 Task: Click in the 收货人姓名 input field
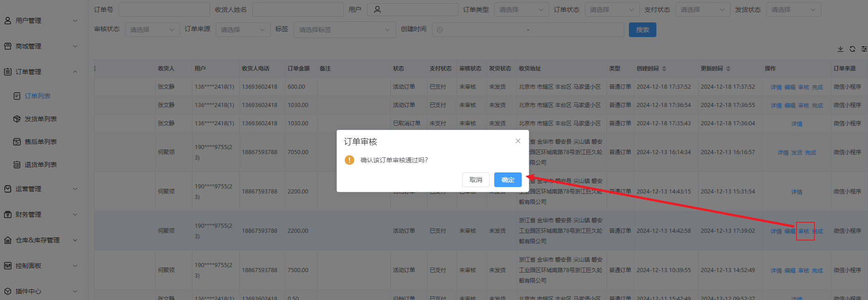pyautogui.click(x=298, y=10)
